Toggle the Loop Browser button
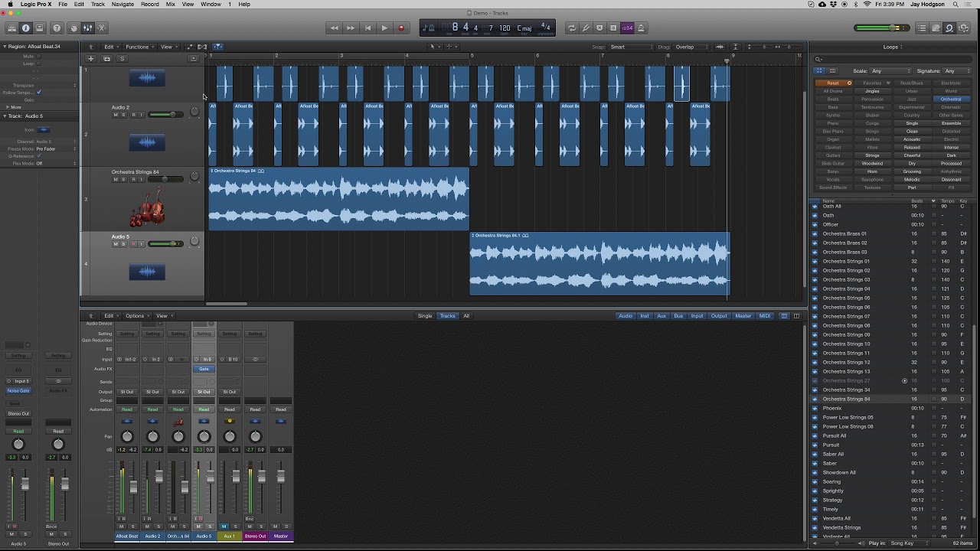This screenshot has height=551, width=980. click(949, 28)
